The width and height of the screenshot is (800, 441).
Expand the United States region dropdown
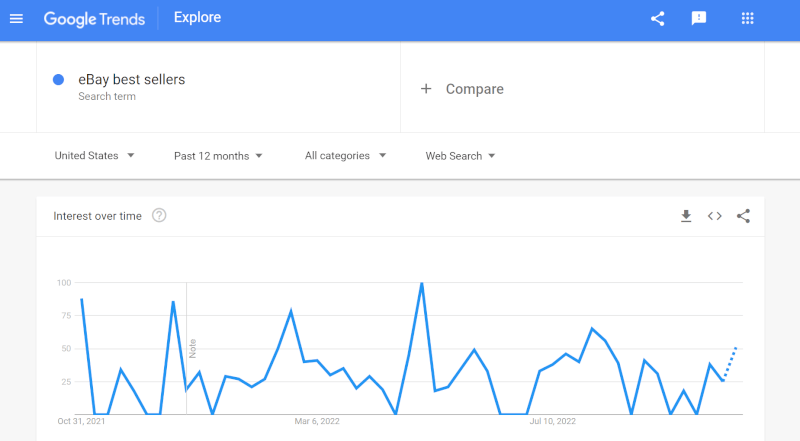click(94, 156)
